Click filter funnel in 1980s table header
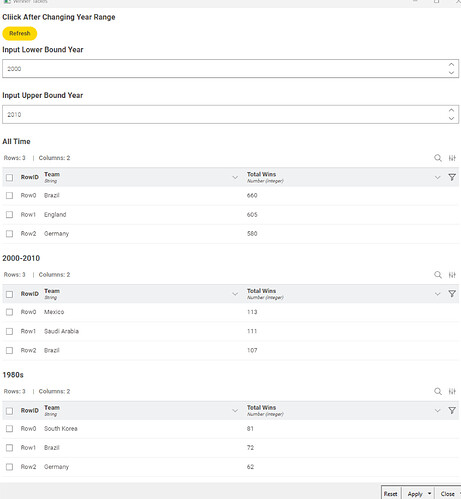Image resolution: width=461 pixels, height=499 pixels. [452, 410]
